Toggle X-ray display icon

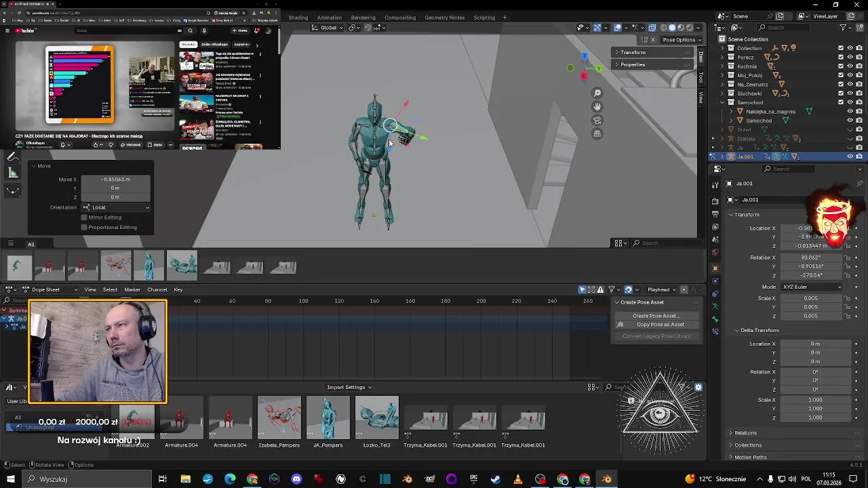[x=652, y=28]
